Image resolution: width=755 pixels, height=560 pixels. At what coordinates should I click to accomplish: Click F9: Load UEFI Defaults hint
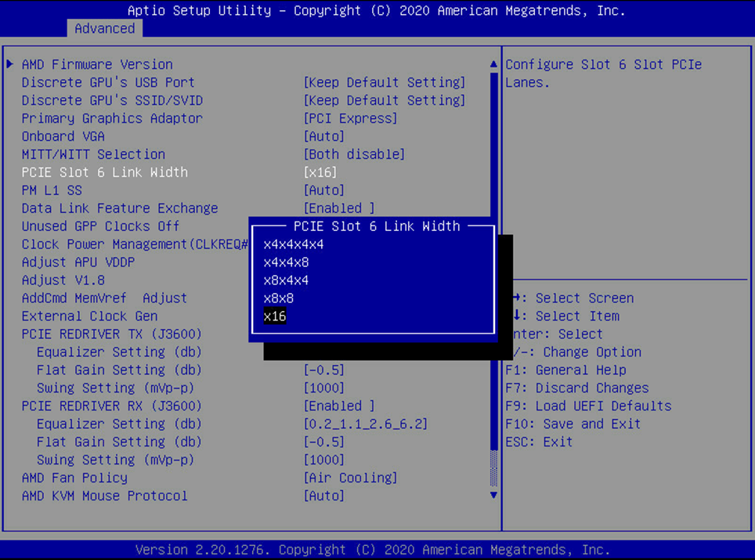click(588, 406)
